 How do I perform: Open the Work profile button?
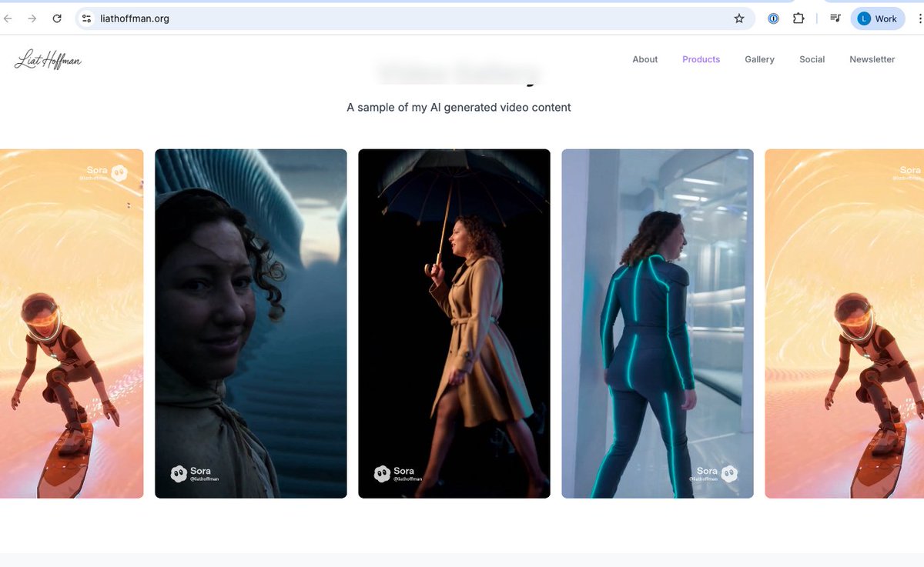pyautogui.click(x=878, y=18)
